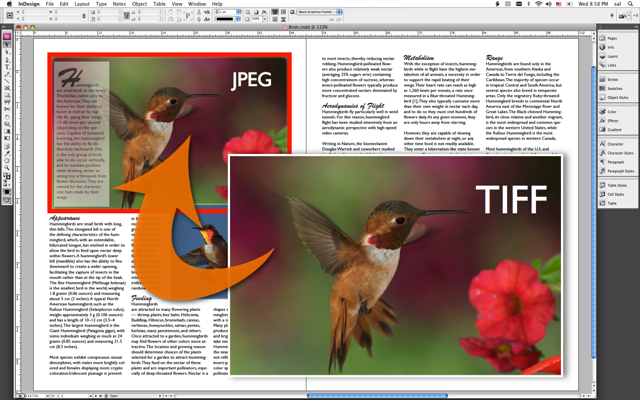Open the Apple menu
The image size is (640, 400).
click(9, 4)
